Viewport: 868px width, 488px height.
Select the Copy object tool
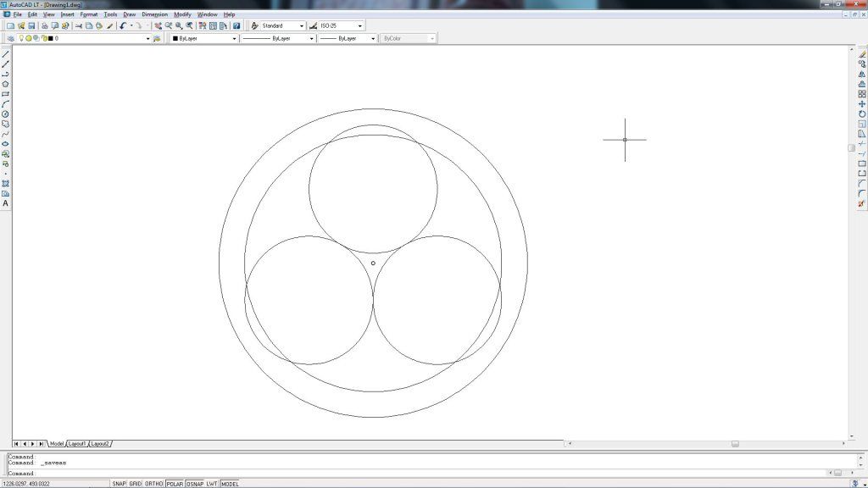pos(862,64)
